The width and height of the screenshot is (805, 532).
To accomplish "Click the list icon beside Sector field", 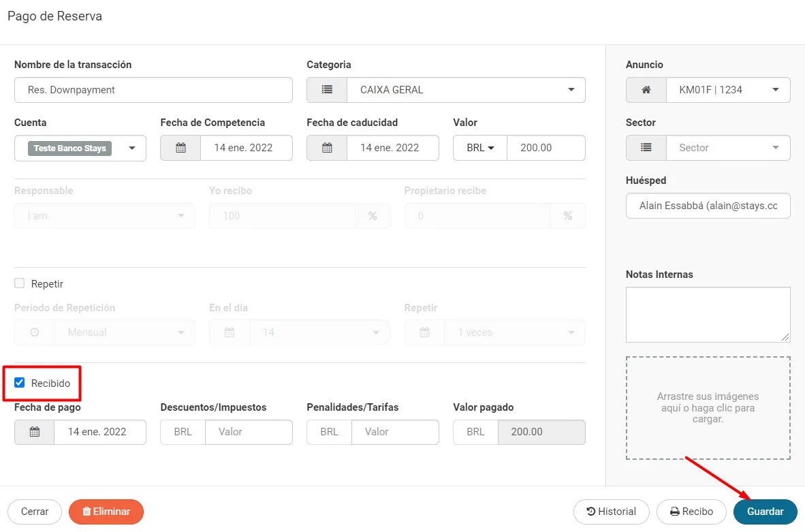I will pyautogui.click(x=646, y=148).
